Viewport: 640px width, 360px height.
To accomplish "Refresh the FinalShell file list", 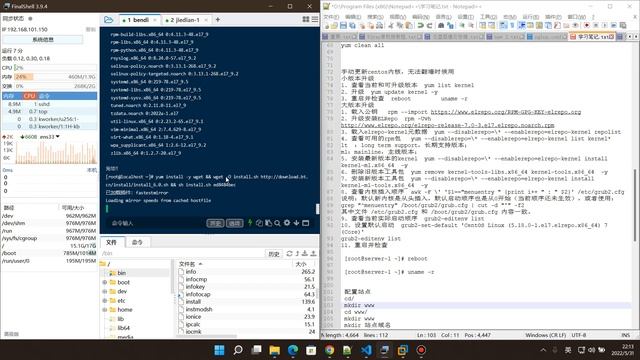I will coord(289,253).
